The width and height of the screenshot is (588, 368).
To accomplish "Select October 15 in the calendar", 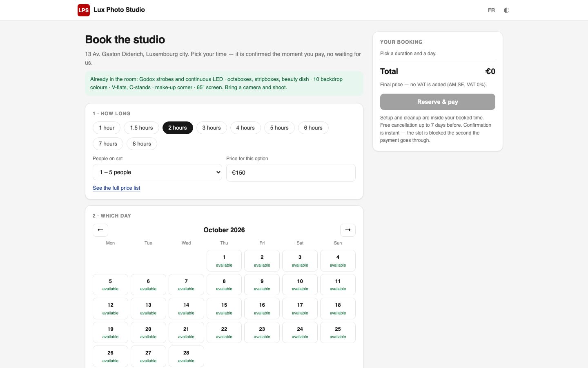I will tap(224, 308).
